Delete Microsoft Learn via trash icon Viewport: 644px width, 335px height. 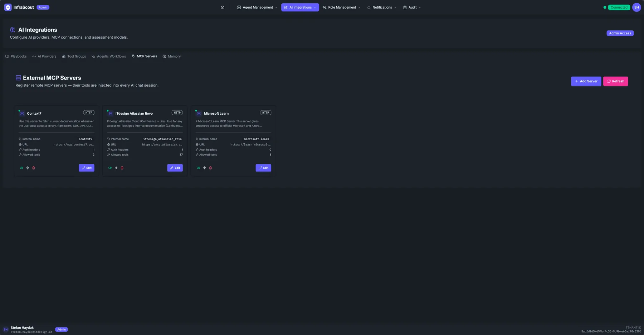coord(210,168)
